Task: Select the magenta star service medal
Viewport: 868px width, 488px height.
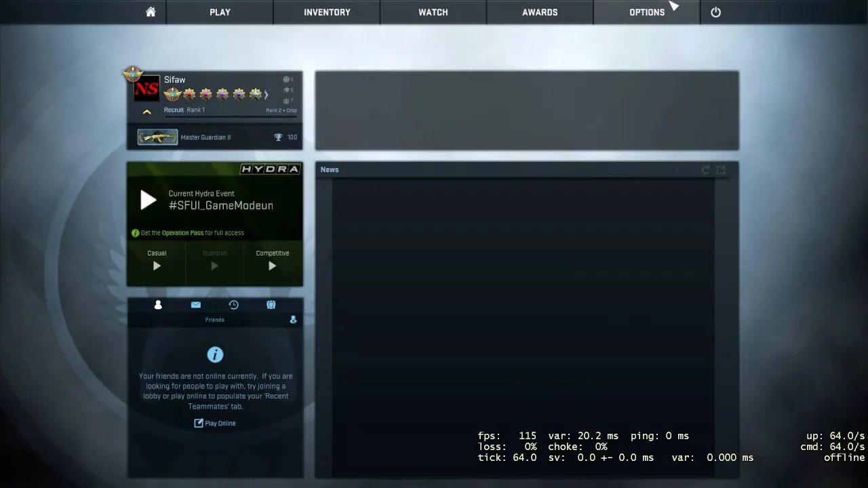Action: pyautogui.click(x=205, y=94)
